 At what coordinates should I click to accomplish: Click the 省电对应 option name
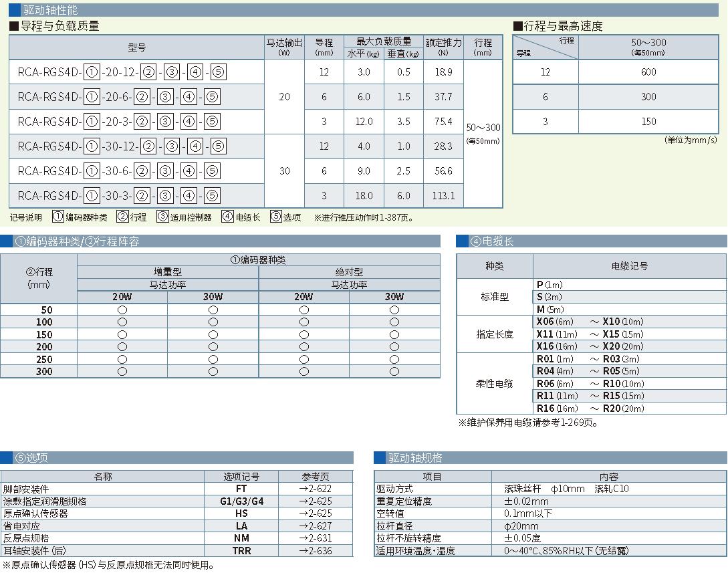pyautogui.click(x=21, y=526)
